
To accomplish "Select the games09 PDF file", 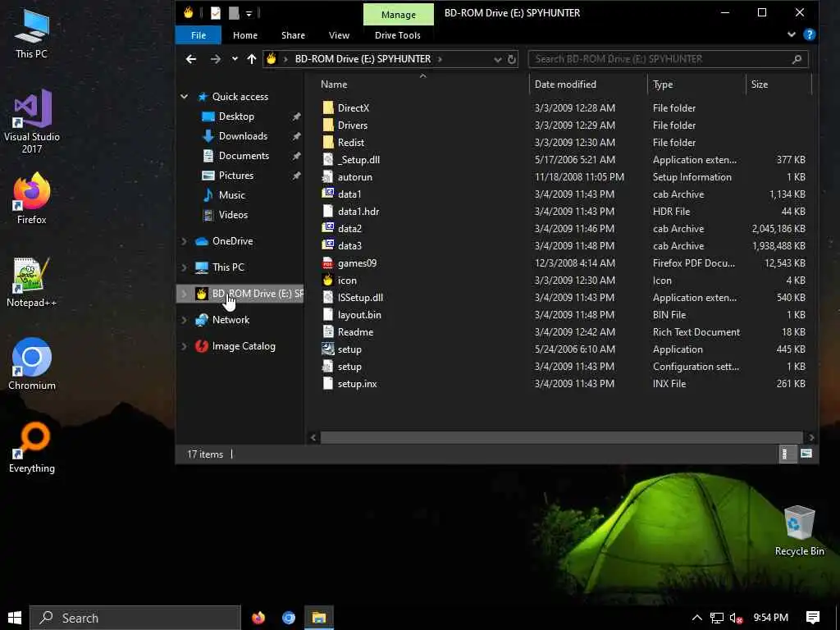I will pos(358,263).
